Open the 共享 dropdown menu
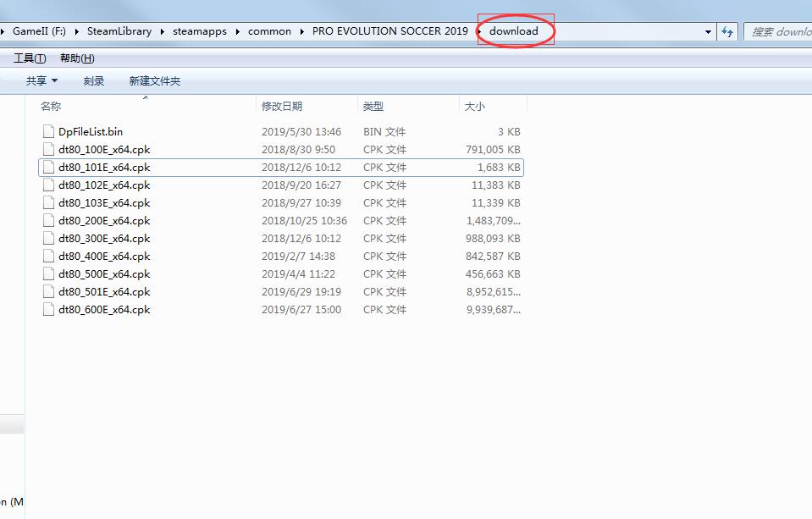This screenshot has width=812, height=519. click(41, 81)
